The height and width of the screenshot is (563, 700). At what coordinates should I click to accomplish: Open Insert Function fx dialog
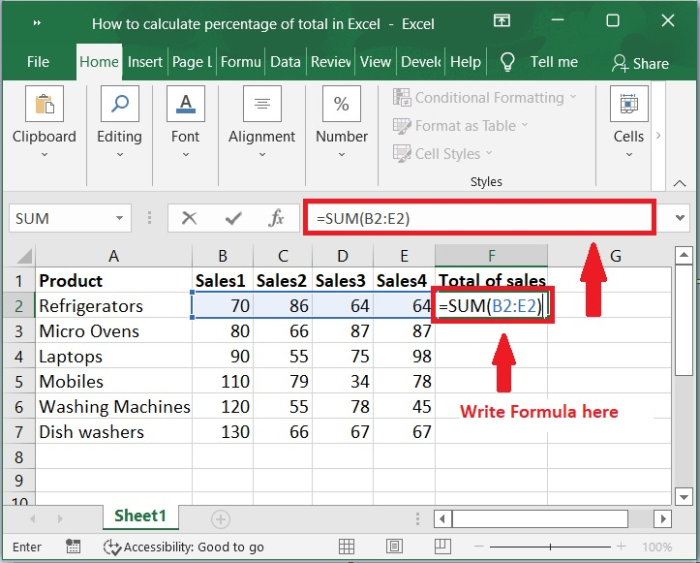coord(276,218)
